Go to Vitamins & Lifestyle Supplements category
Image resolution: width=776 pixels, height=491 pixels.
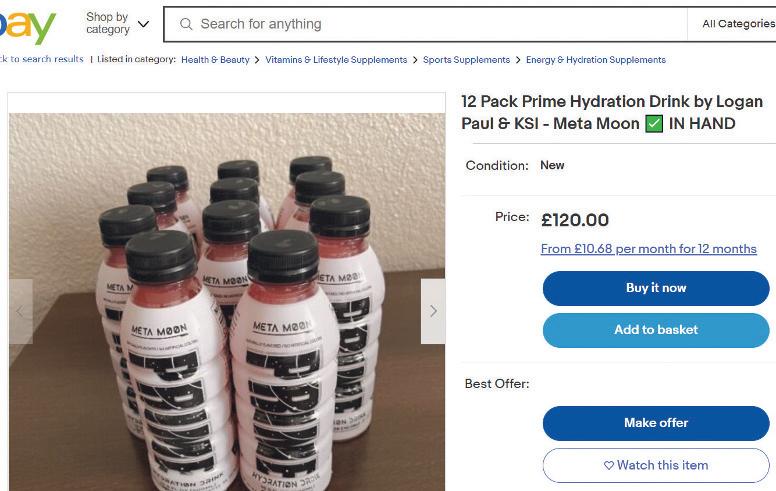pos(336,60)
